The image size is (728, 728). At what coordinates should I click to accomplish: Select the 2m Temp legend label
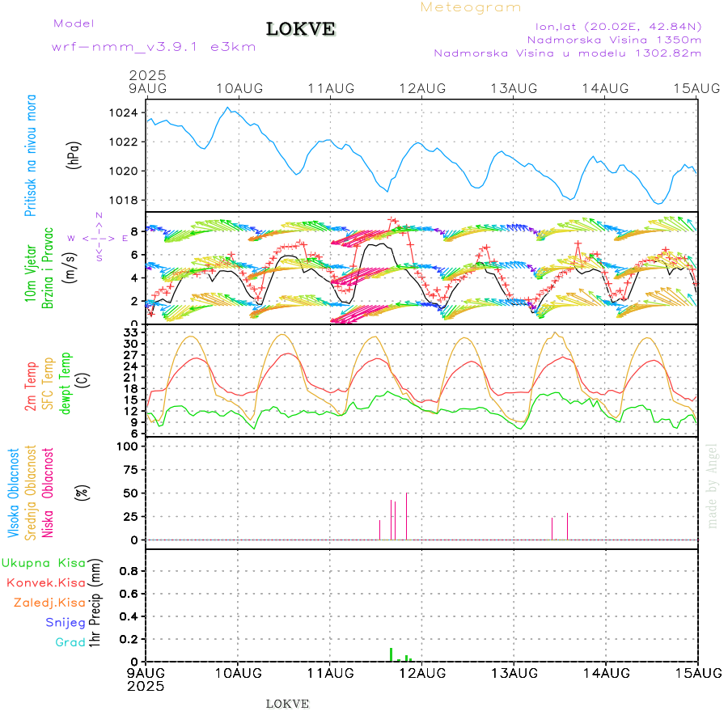[31, 387]
